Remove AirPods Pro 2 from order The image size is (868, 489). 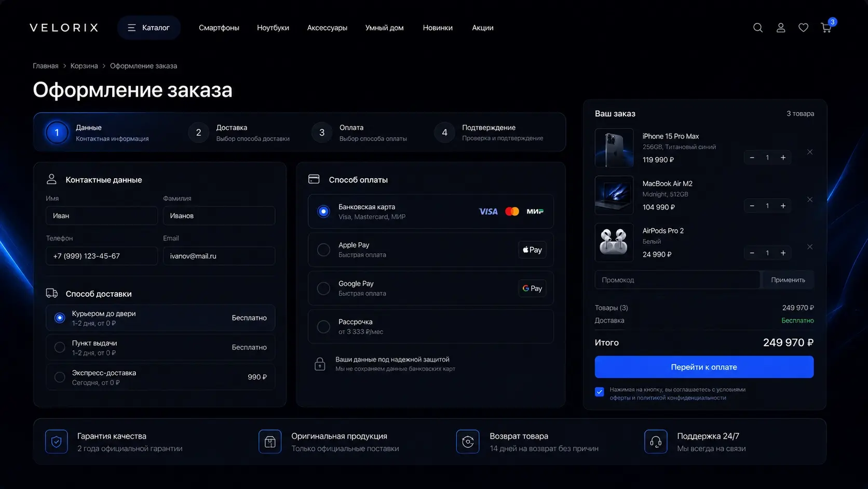pyautogui.click(x=810, y=247)
